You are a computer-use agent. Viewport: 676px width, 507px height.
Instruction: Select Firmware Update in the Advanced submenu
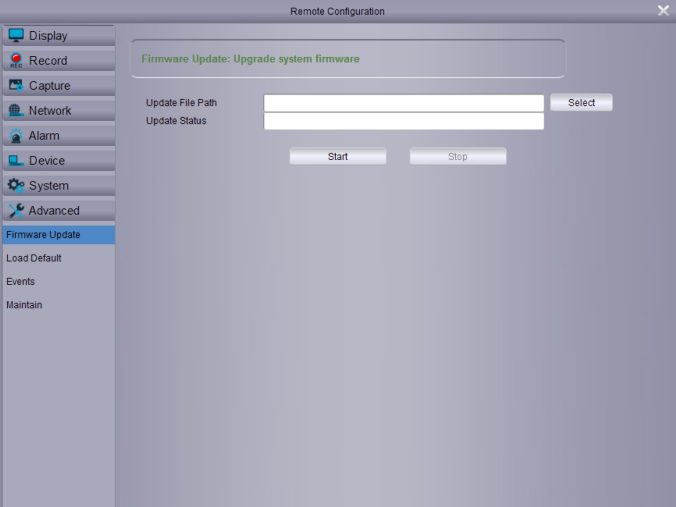point(43,235)
